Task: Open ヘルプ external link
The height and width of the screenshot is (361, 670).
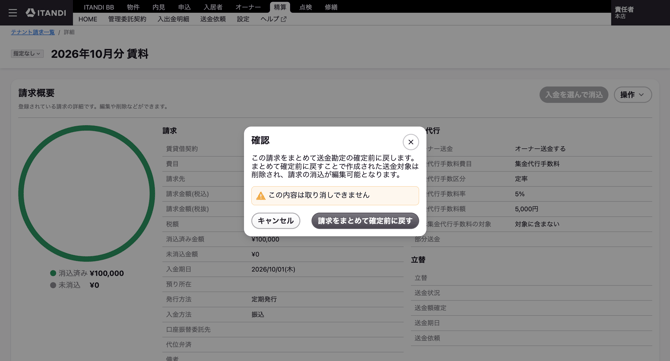Action: (273, 19)
